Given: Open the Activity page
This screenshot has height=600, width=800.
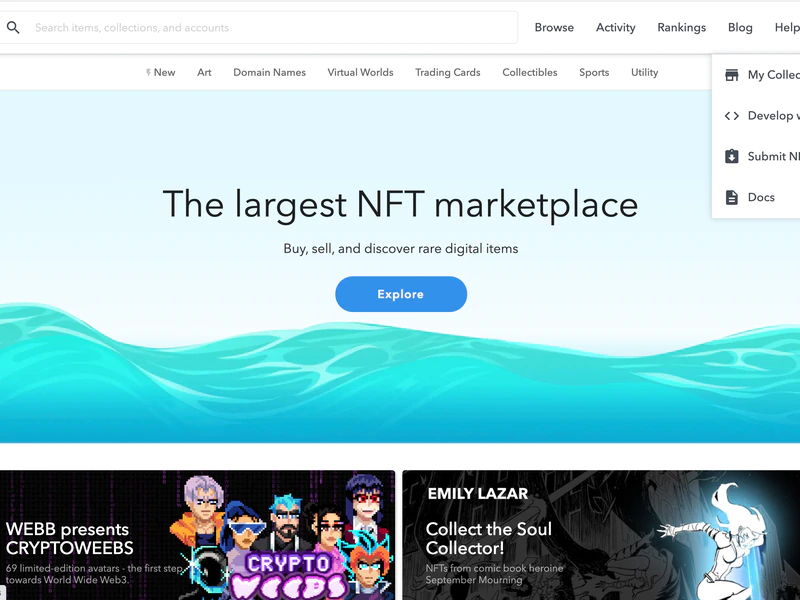Looking at the screenshot, I should pyautogui.click(x=615, y=28).
